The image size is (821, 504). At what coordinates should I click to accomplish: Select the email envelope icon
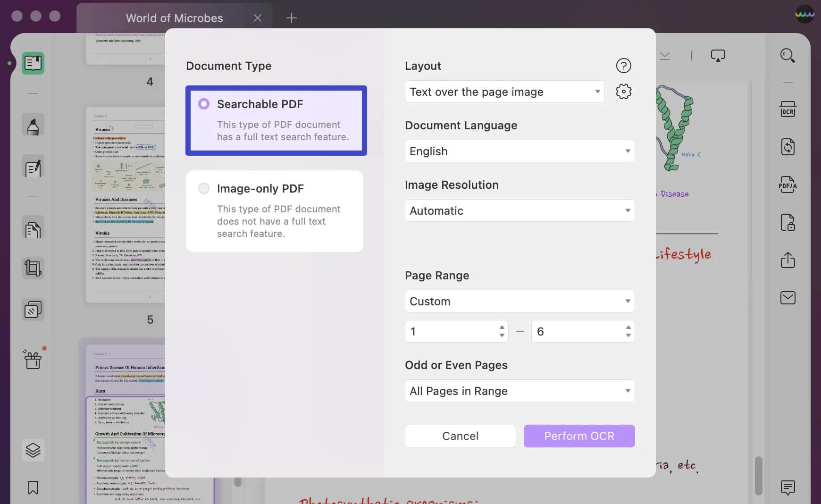(x=788, y=298)
